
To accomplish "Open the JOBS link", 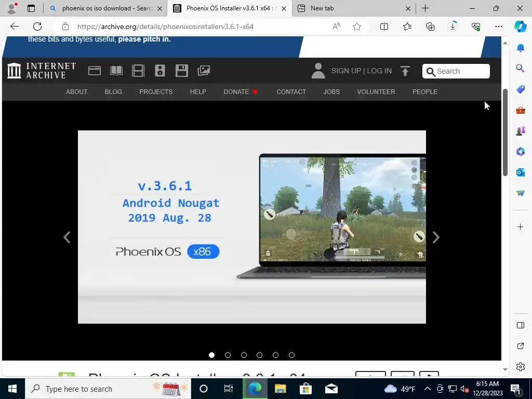I will point(331,92).
